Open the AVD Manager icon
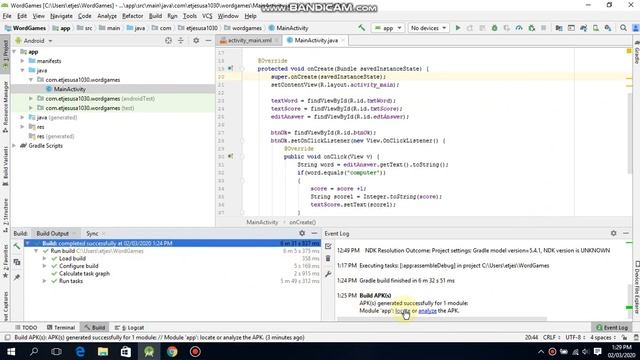 [x=596, y=28]
